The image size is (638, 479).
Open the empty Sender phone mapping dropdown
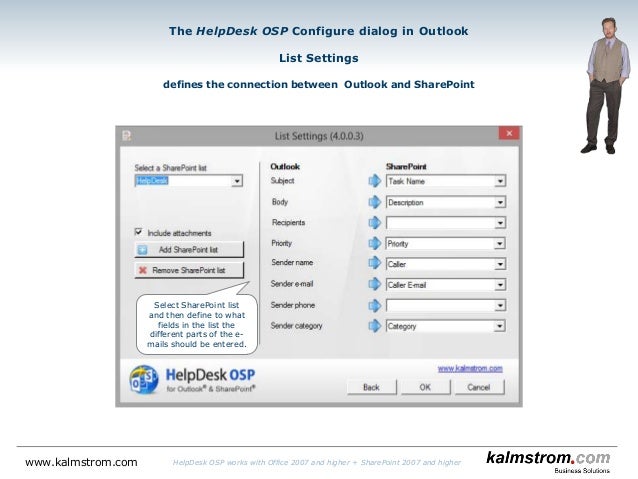[x=500, y=306]
